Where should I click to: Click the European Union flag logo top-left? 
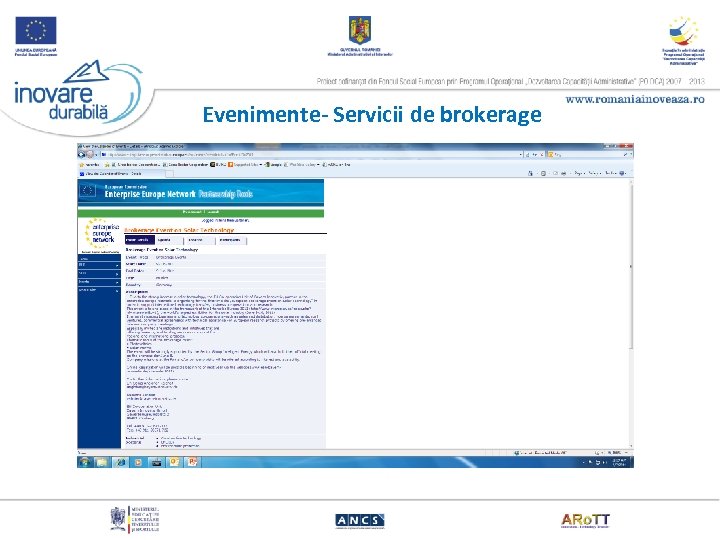36,30
